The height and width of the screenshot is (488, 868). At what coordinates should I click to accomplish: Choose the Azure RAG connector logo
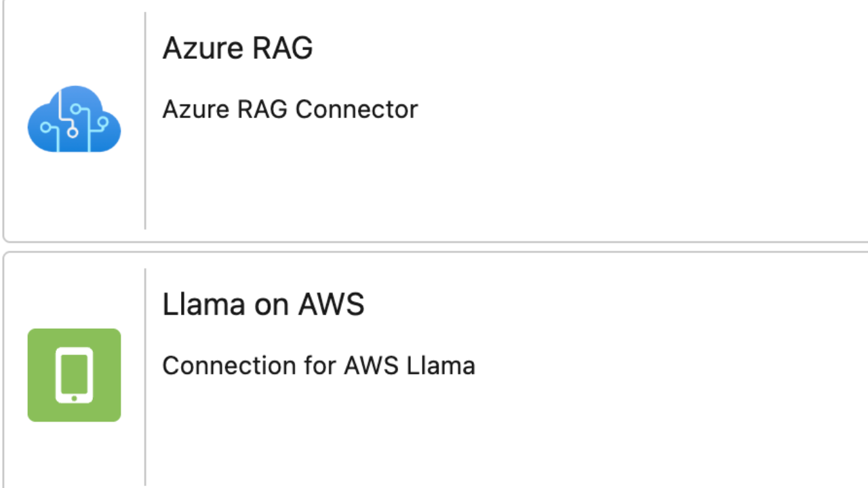click(x=74, y=119)
